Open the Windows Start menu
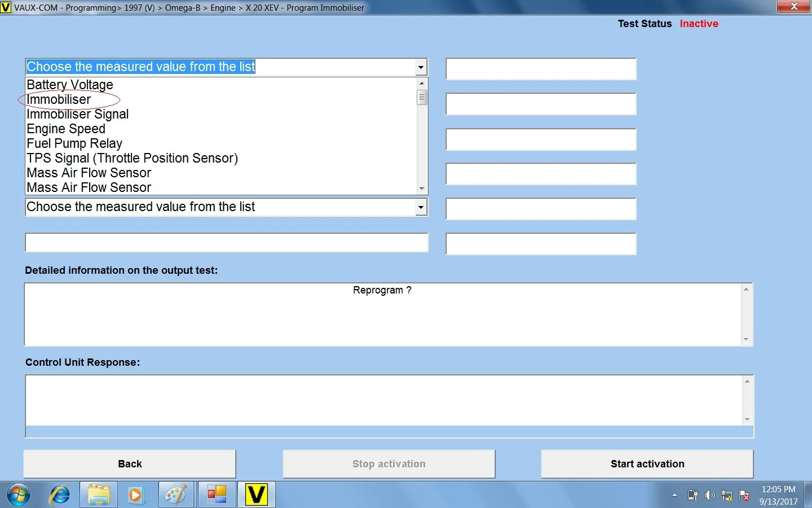The width and height of the screenshot is (812, 508). [x=19, y=495]
